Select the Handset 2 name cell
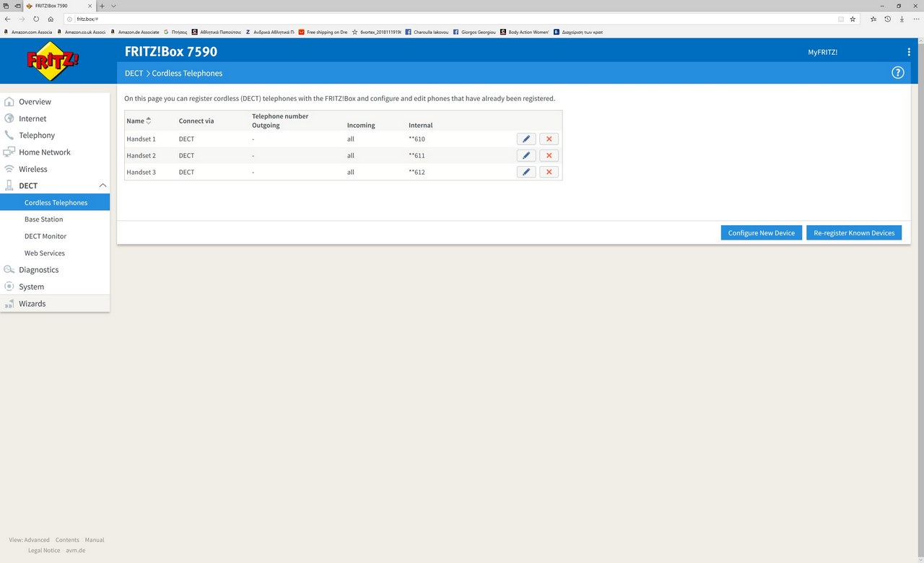Viewport: 924px width, 563px height. click(x=141, y=155)
